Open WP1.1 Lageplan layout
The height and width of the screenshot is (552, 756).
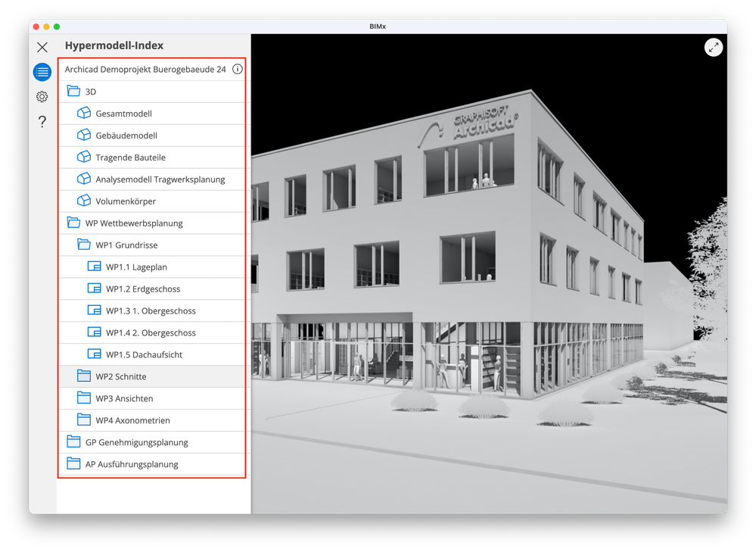(x=136, y=267)
